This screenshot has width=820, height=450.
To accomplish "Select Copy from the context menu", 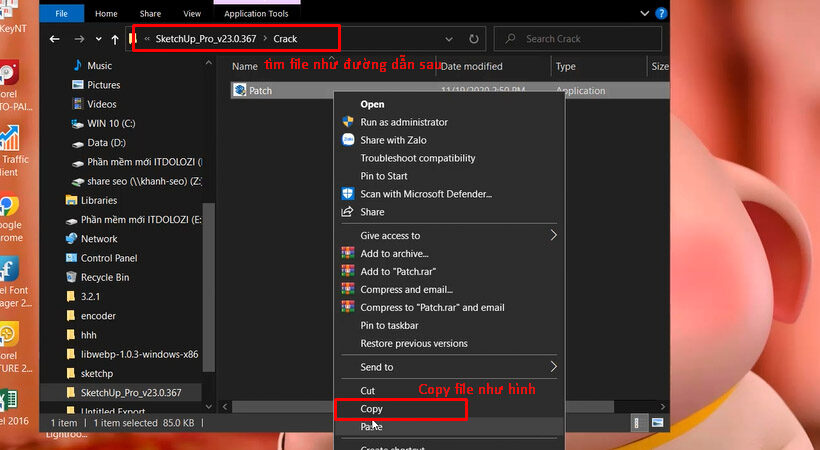I will point(372,409).
